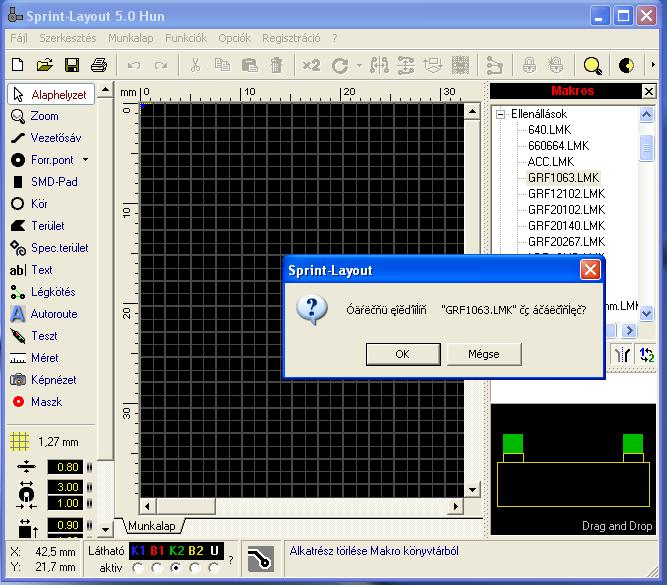This screenshot has height=585, width=667.
Task: Select the Terület area tool
Action: (37, 225)
